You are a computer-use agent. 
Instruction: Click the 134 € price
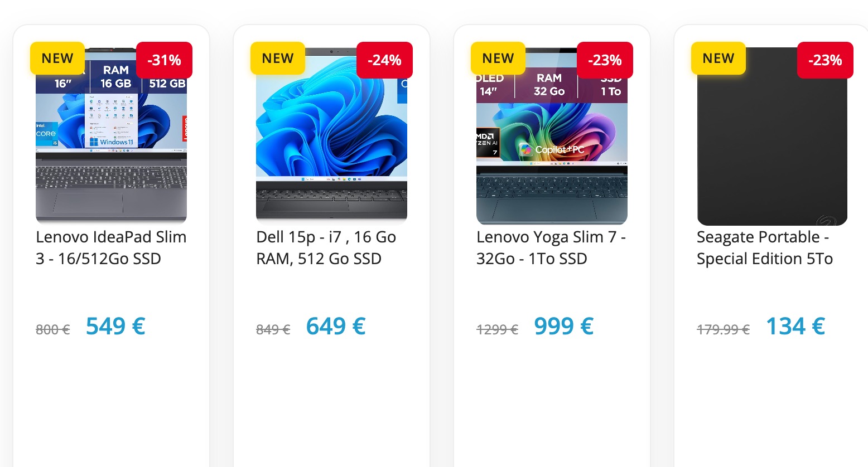[795, 326]
